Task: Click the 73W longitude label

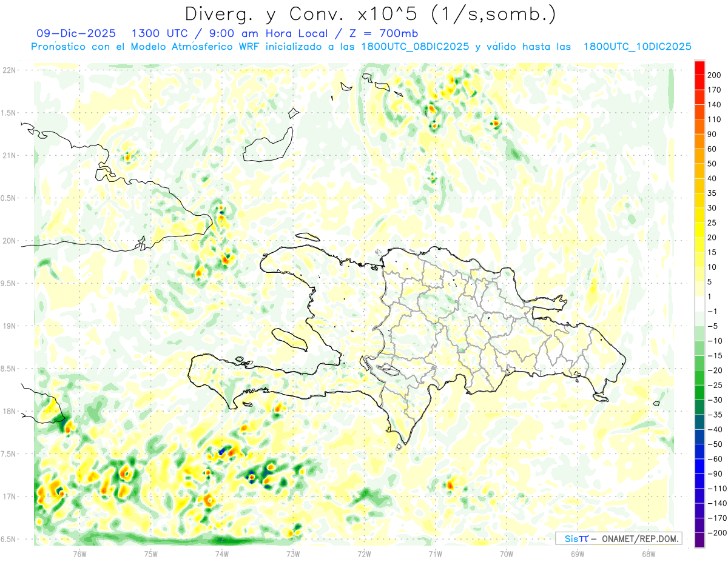Action: tap(293, 554)
